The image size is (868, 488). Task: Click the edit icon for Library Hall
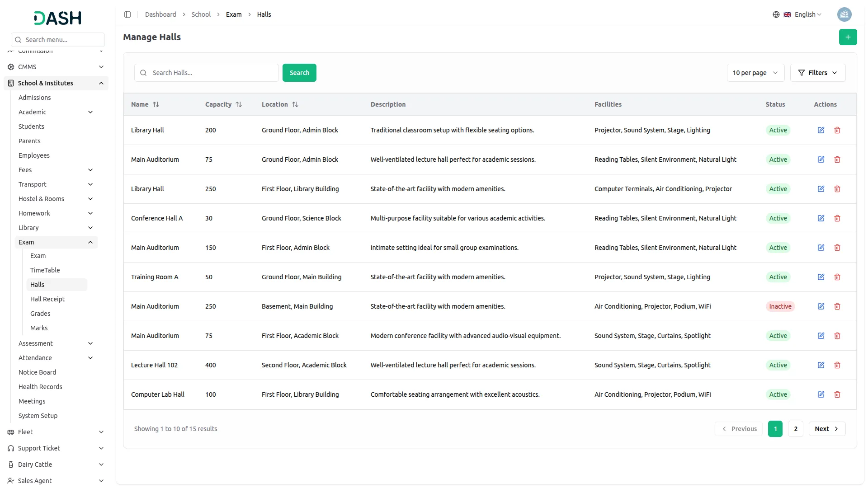(821, 130)
